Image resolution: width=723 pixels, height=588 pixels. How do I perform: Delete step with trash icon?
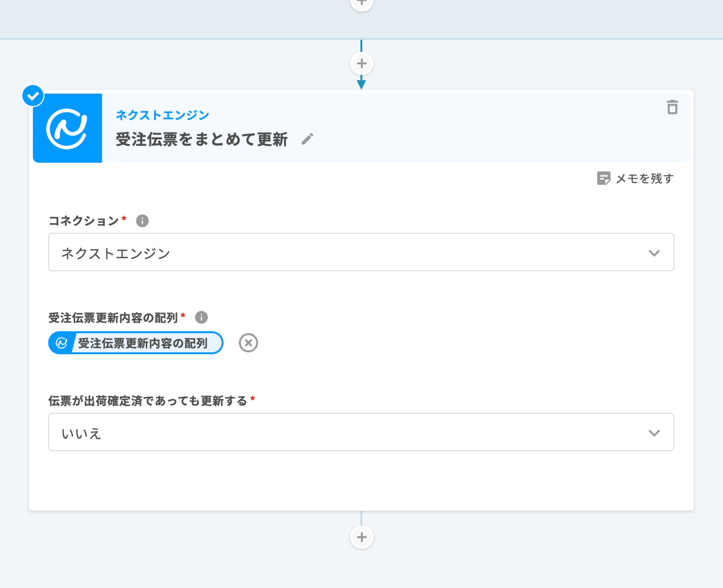coord(672,107)
